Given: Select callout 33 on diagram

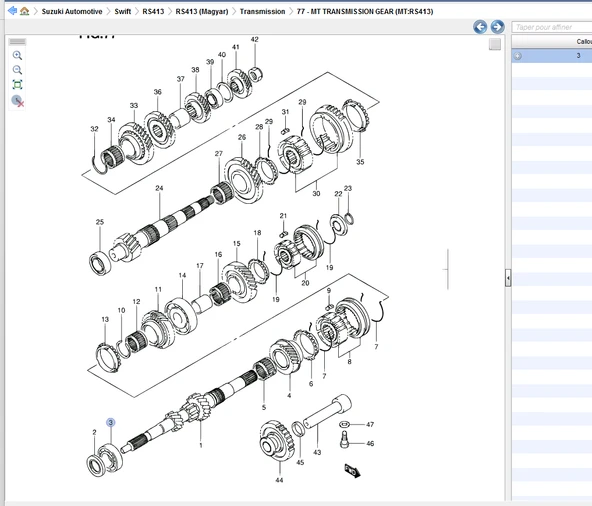Looking at the screenshot, I should pyautogui.click(x=134, y=105).
